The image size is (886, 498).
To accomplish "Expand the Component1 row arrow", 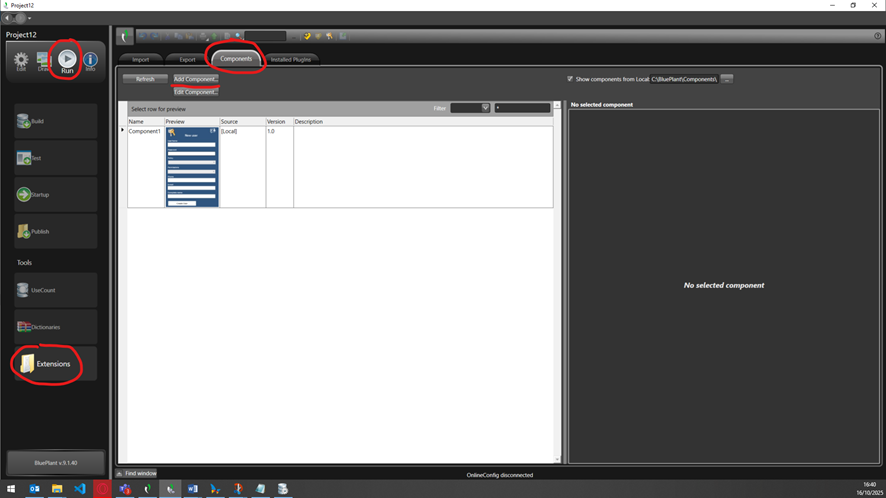I will pyautogui.click(x=123, y=131).
